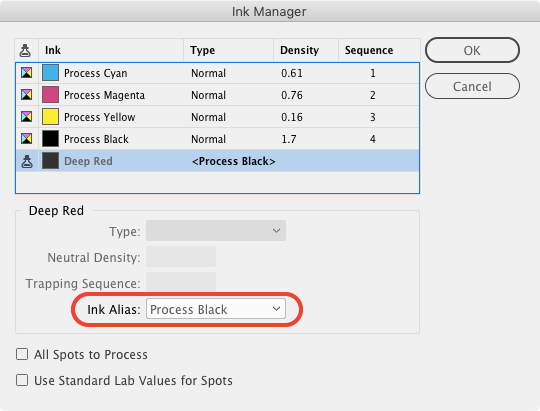The image size is (540, 411).
Task: Click the Deep Red ink swatch
Action: tap(50, 161)
